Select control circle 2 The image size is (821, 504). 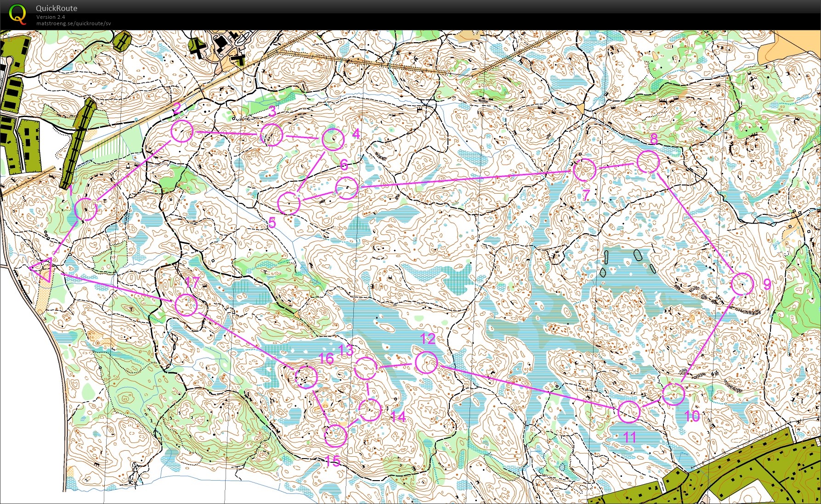pos(182,131)
